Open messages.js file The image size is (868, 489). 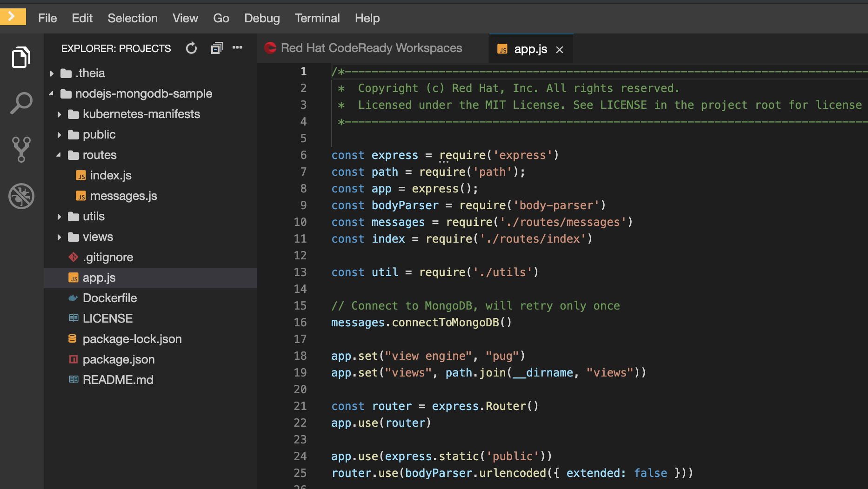tap(124, 196)
